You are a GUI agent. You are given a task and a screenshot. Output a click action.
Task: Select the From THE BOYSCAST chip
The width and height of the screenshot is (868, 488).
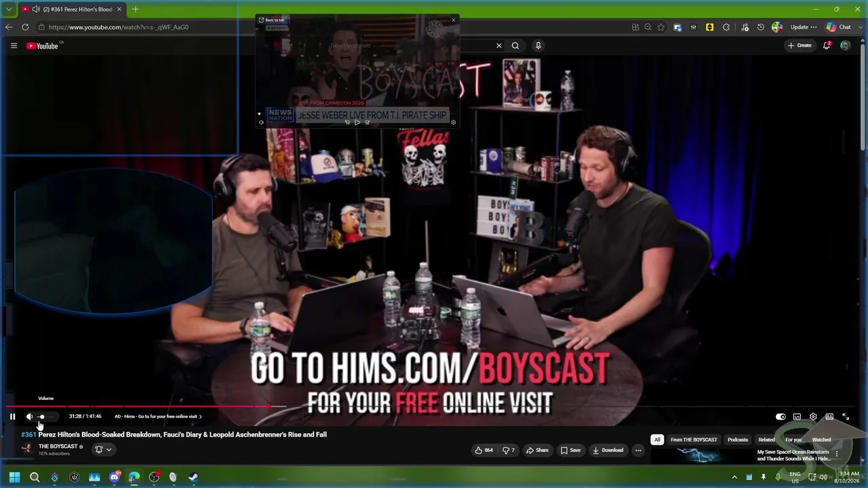694,440
